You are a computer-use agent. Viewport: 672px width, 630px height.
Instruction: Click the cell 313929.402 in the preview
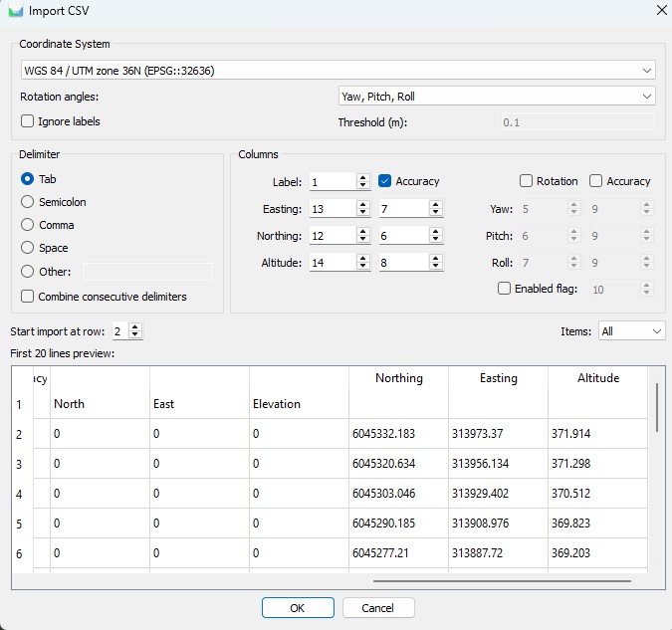[498, 494]
